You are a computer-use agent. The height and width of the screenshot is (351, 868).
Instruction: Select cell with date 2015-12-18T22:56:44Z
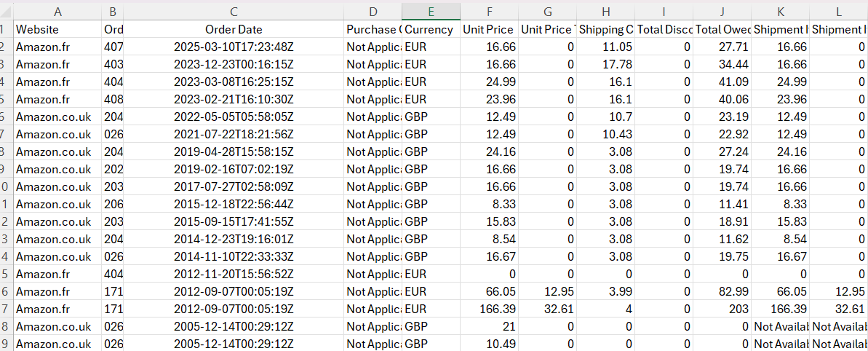coord(234,205)
